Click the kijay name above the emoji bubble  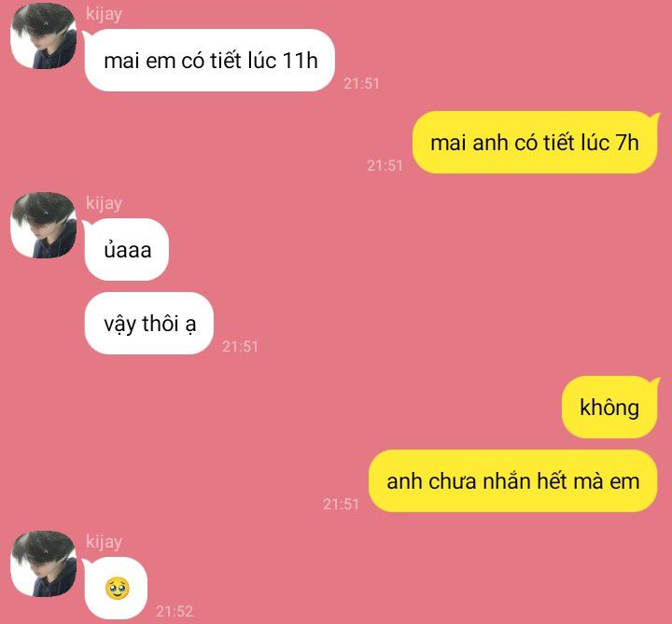(104, 542)
